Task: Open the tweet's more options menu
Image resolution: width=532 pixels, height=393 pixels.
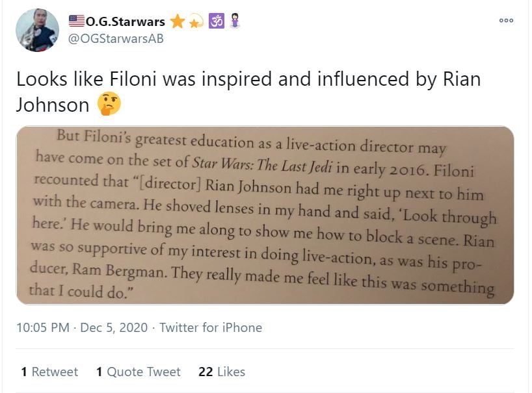Action: (506, 21)
